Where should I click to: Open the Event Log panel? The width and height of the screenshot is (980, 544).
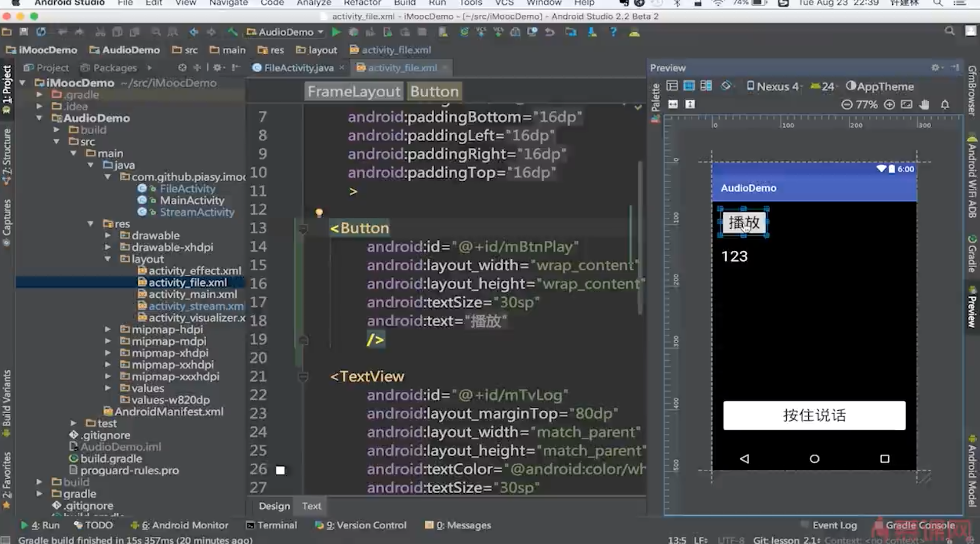pos(834,525)
